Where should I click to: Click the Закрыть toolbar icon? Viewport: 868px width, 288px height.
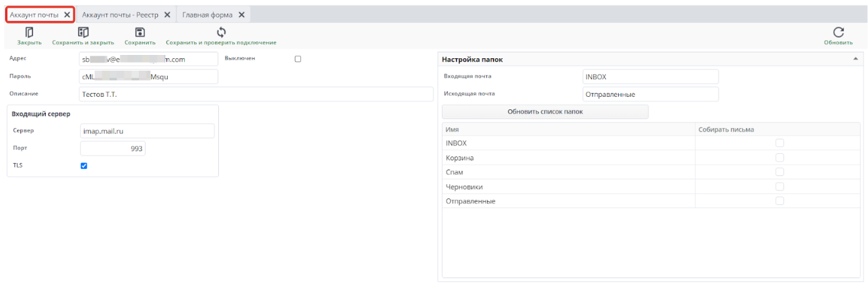pyautogui.click(x=29, y=33)
